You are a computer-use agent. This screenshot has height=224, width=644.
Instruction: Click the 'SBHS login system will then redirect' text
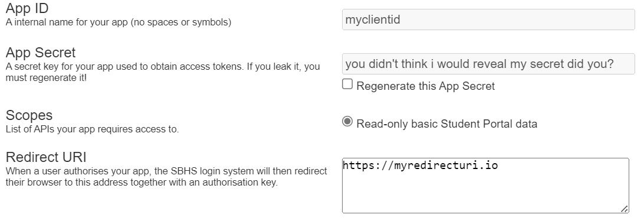249,171
